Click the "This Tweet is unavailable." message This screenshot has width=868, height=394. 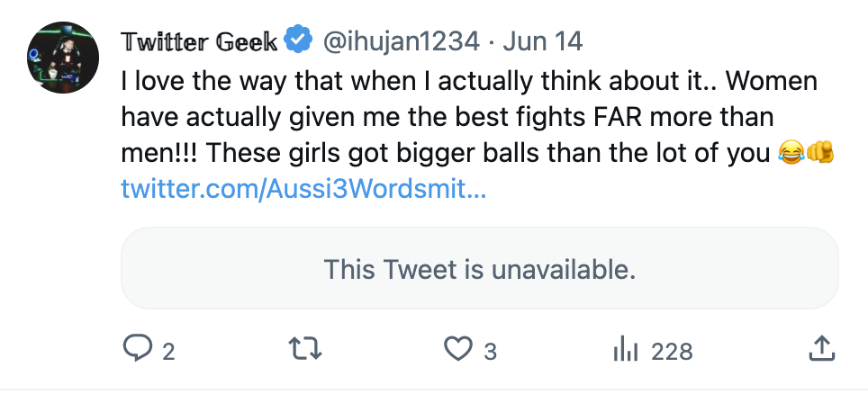[x=479, y=269]
